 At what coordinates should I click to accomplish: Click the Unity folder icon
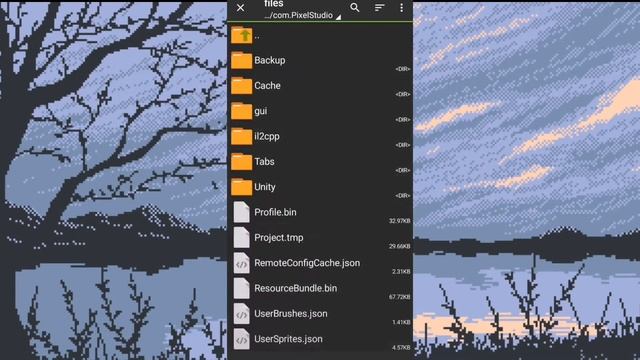coord(241,187)
